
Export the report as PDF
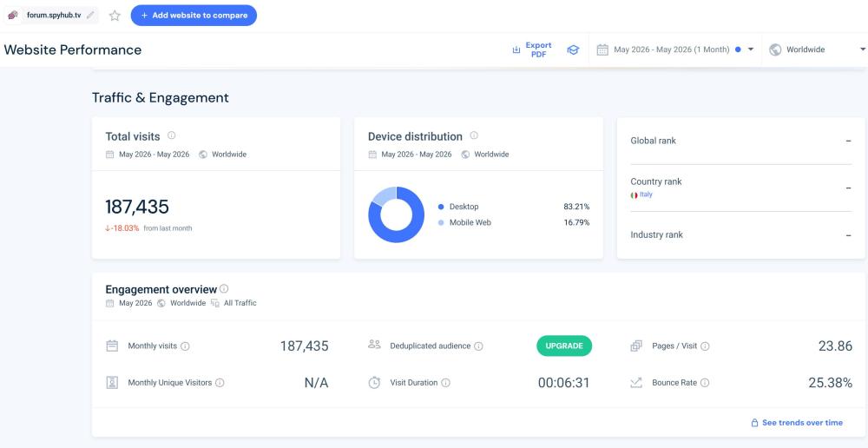click(x=532, y=49)
